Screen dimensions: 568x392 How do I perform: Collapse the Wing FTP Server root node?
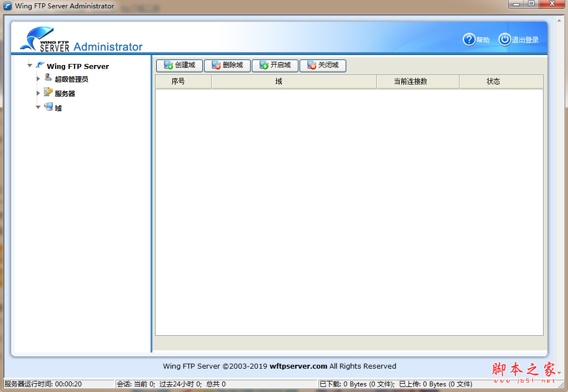(29, 66)
